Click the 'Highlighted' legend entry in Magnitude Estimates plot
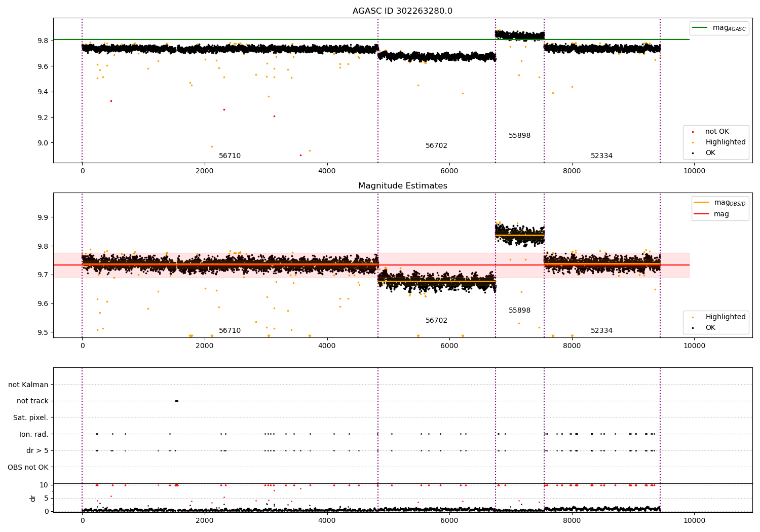Screen dimensions: 760x532 point(720,317)
